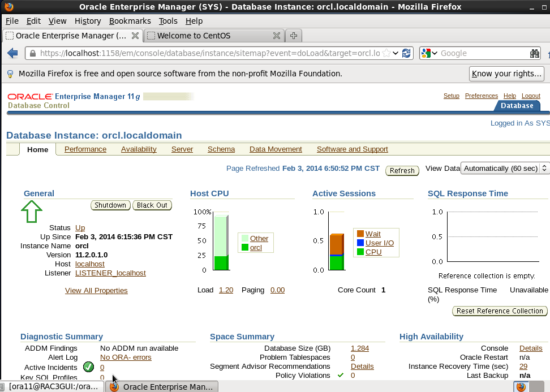This screenshot has width=550, height=392.
Task: Open the Setup link
Action: coord(451,96)
